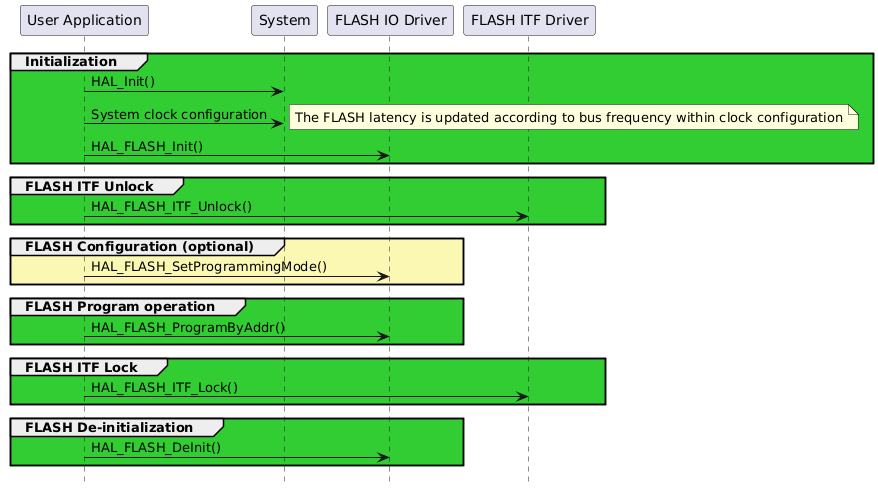Click the Initialization group label

pos(71,62)
